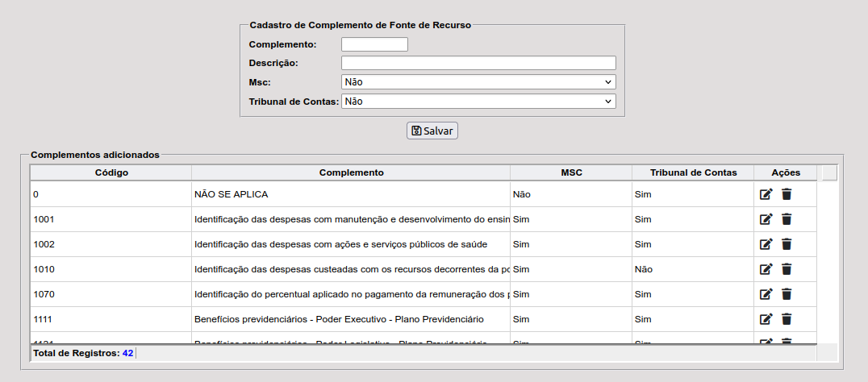Click the Complemento column header
This screenshot has width=868, height=382.
tap(351, 172)
